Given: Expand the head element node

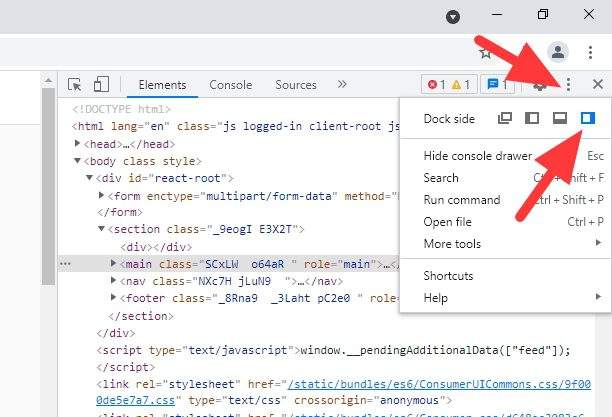Looking at the screenshot, I should coord(77,144).
